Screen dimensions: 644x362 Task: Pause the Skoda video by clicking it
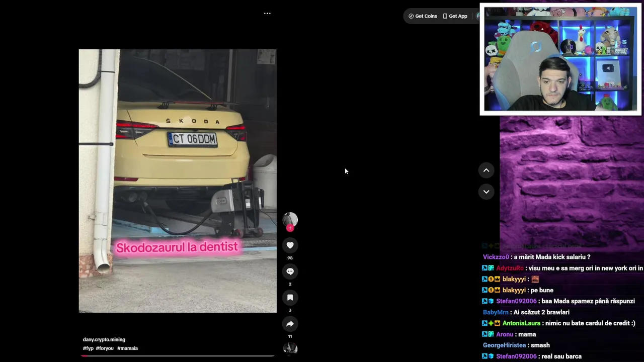point(178,181)
